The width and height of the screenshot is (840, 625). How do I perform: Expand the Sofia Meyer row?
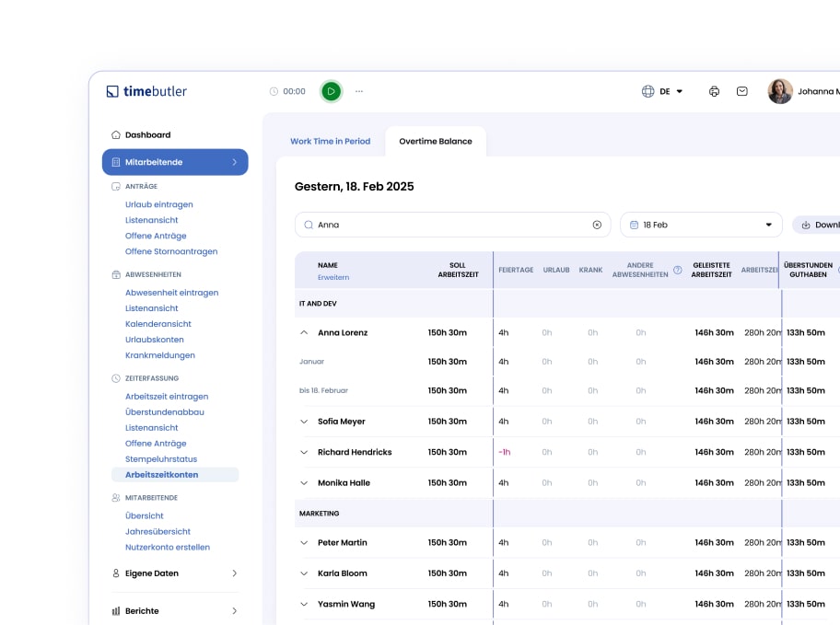tap(304, 422)
